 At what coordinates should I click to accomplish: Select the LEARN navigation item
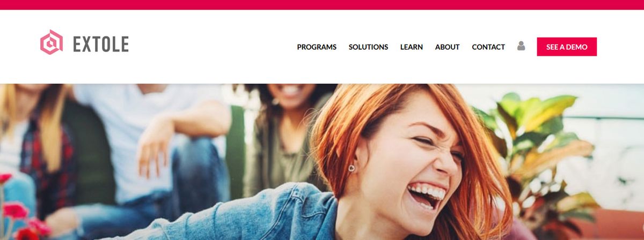[x=412, y=47]
